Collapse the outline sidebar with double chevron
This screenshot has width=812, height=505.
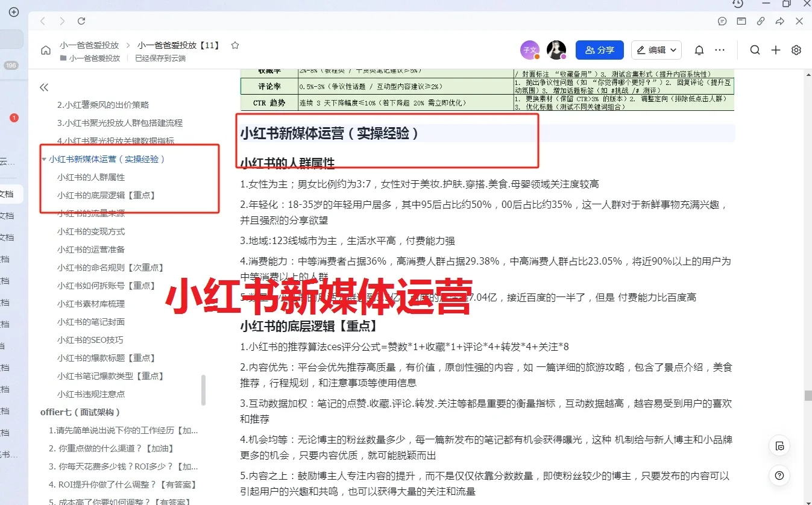44,87
